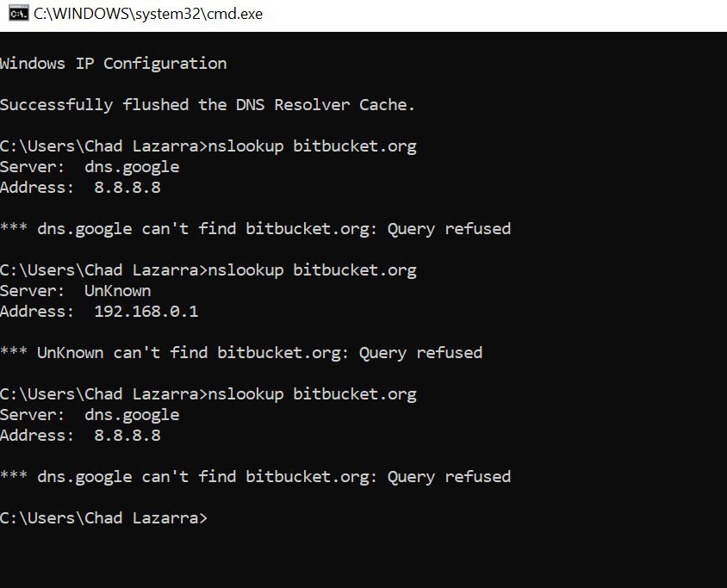This screenshot has height=588, width=727.
Task: Click the Windows IP Configuration line
Action: (114, 64)
